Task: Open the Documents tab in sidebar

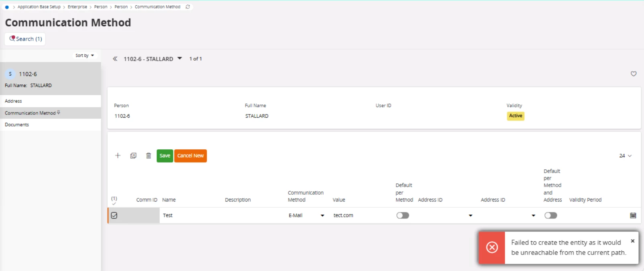Action: click(x=17, y=125)
